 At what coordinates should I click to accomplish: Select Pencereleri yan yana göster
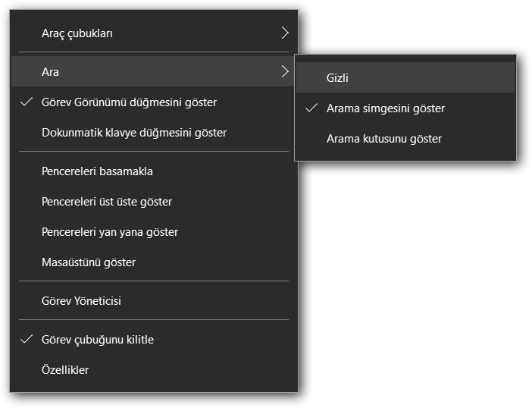(x=109, y=232)
